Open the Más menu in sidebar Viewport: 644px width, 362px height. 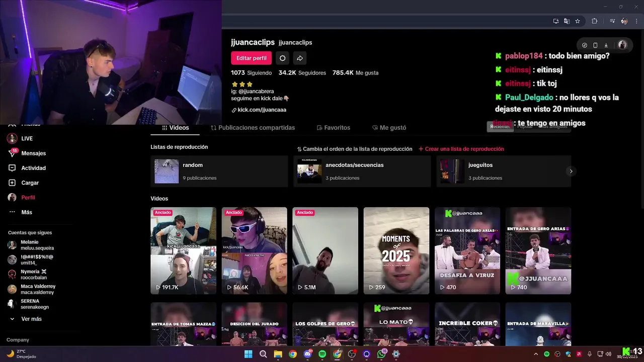coord(21,212)
